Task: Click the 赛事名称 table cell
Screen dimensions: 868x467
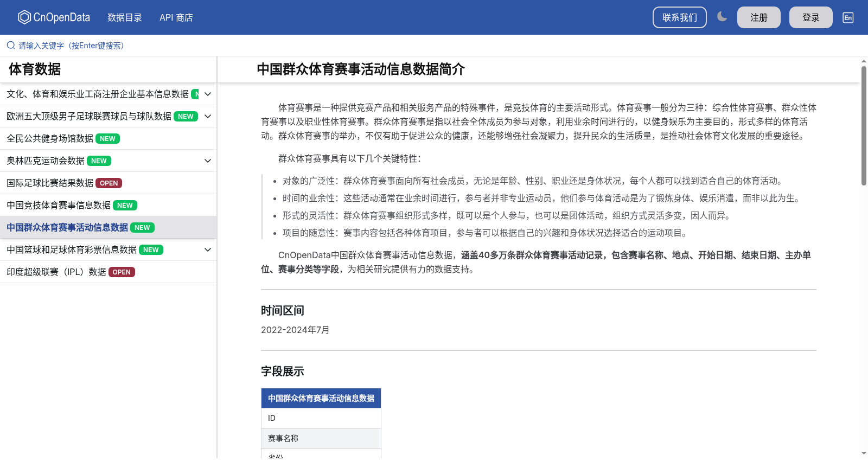Action: click(x=321, y=438)
